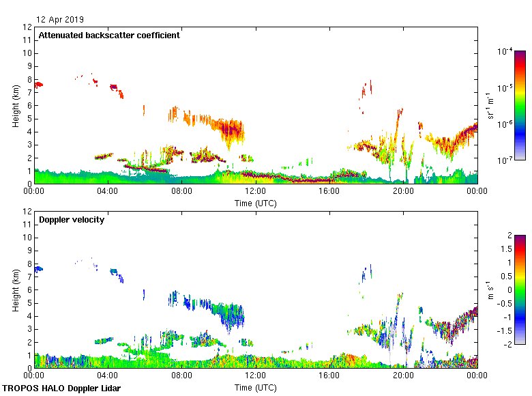532x396 pixels.
Task: Click 04:00 tick under the backscatter plot
Action: pos(108,192)
